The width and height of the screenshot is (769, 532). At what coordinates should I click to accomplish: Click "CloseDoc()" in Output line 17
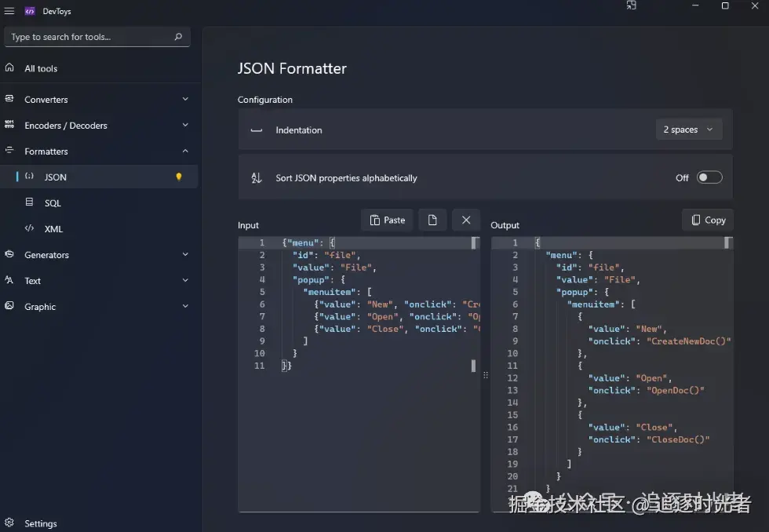click(678, 439)
